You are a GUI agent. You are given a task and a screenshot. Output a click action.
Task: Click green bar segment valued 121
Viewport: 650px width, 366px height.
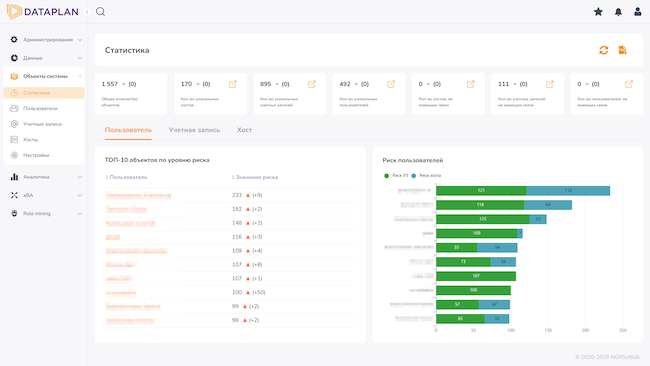click(x=481, y=190)
